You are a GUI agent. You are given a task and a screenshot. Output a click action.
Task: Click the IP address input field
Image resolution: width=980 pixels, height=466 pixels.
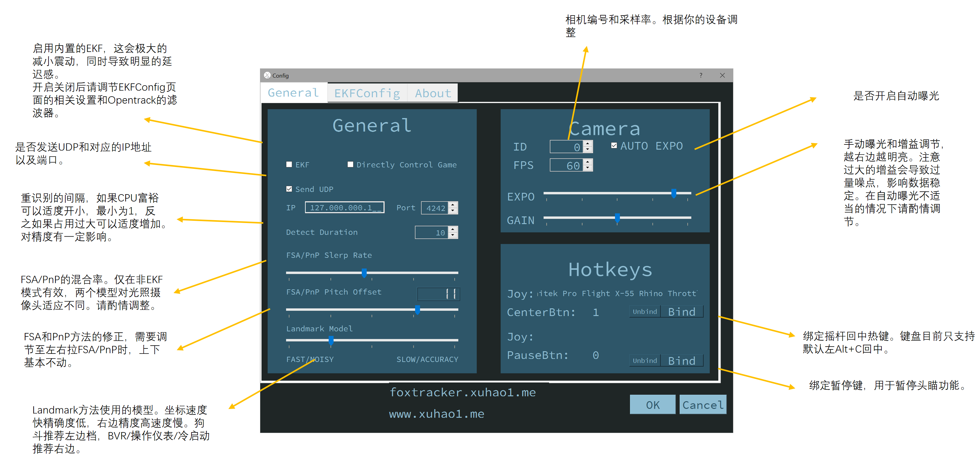344,207
